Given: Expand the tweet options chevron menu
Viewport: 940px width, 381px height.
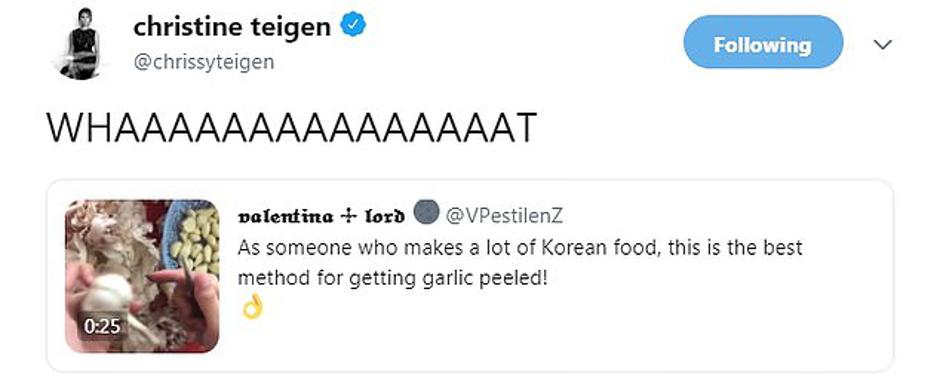Looking at the screenshot, I should pyautogui.click(x=882, y=44).
